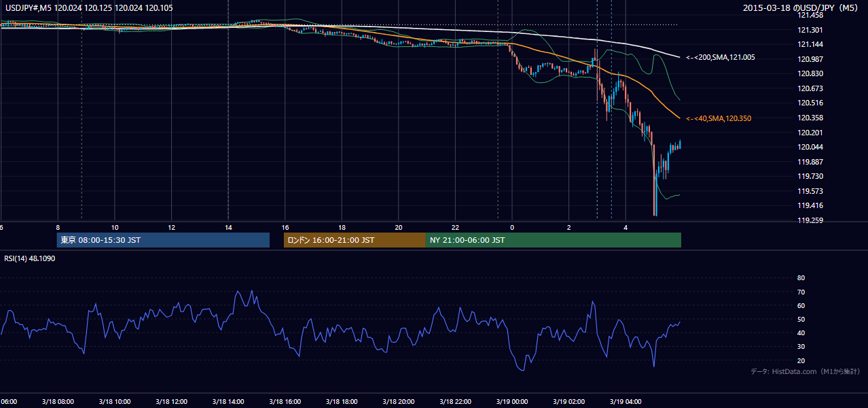Click hour 14 on the price chart axis
The height and width of the screenshot is (408, 868).
click(x=228, y=228)
